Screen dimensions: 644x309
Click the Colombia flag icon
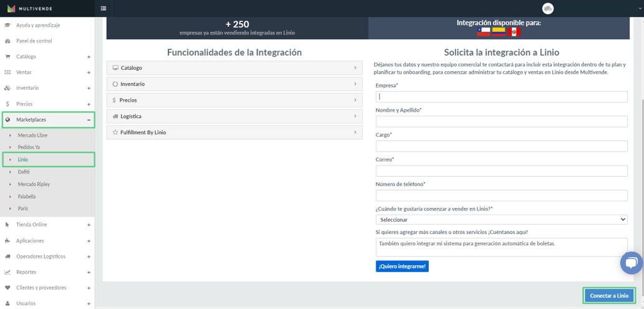click(499, 32)
